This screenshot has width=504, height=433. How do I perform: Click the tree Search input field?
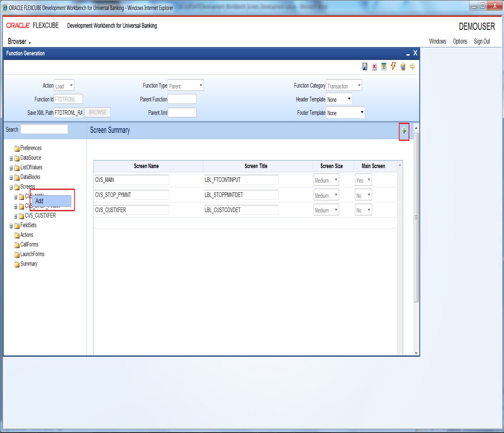click(44, 129)
